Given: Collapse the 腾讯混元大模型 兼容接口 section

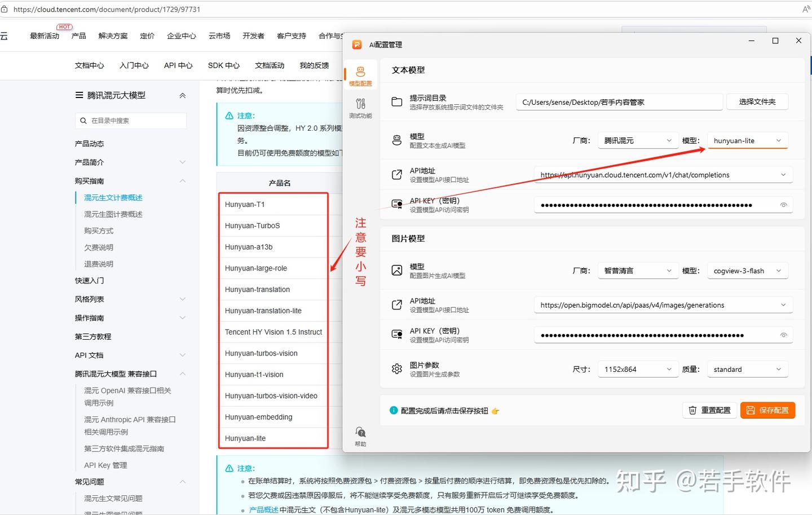Looking at the screenshot, I should pos(182,374).
